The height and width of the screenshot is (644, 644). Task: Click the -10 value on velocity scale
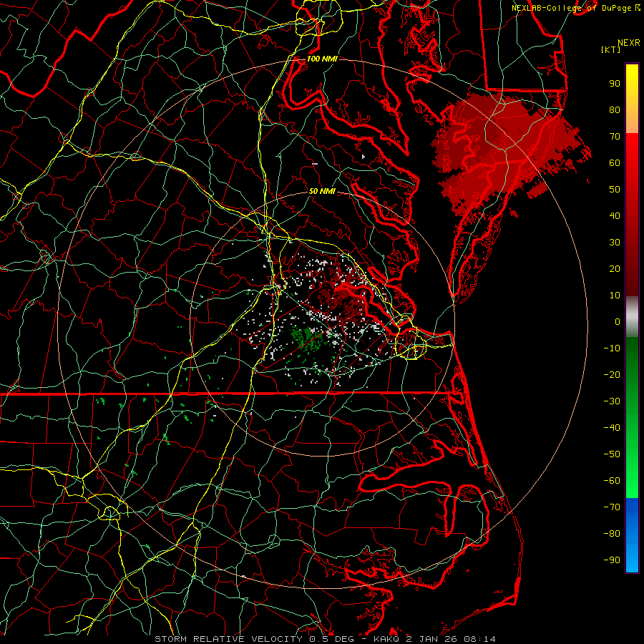point(612,348)
